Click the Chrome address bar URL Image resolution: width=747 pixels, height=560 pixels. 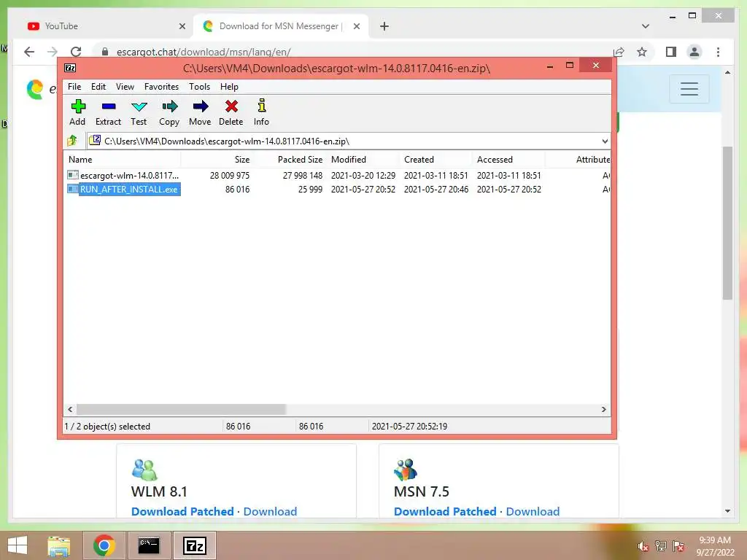tap(204, 52)
